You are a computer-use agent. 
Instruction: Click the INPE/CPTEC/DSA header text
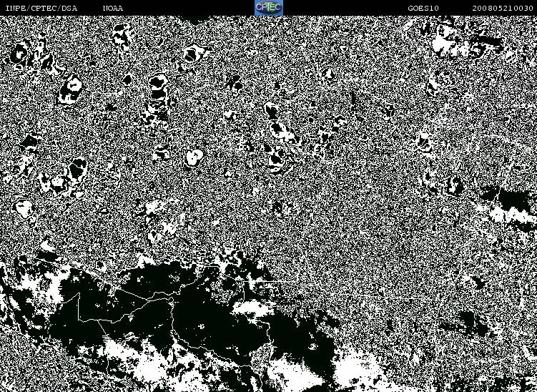click(x=41, y=8)
